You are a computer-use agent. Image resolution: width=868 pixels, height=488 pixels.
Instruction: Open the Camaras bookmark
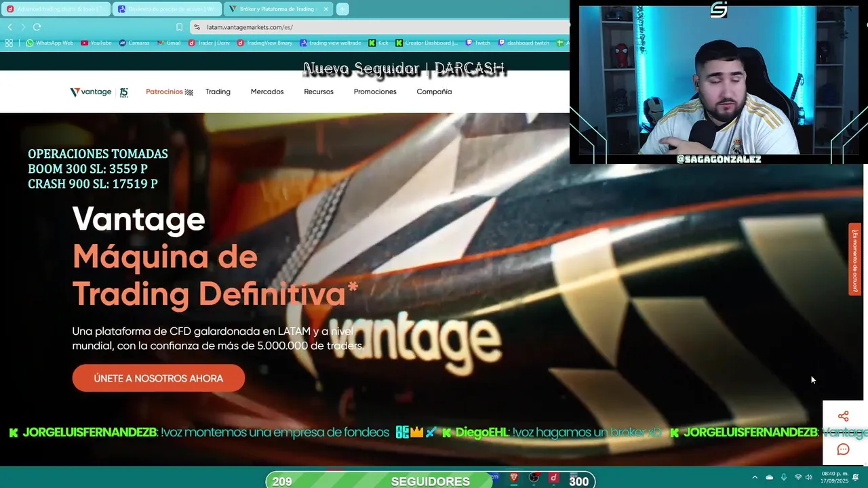(x=134, y=43)
